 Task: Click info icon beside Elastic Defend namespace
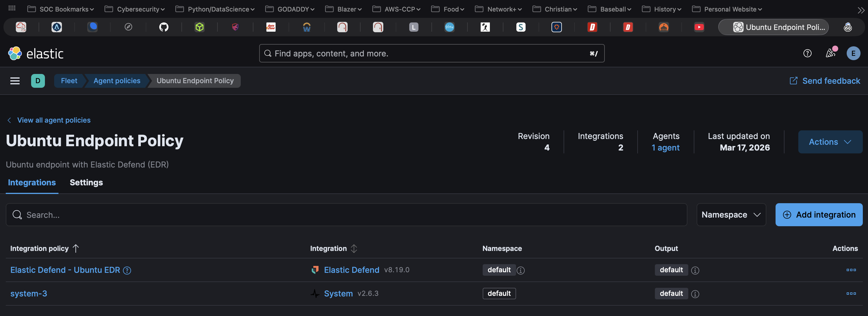point(521,271)
